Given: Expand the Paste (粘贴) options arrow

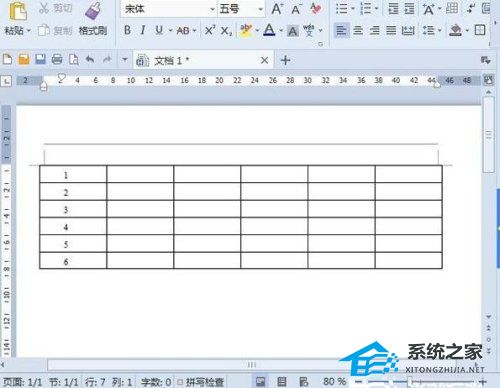Looking at the screenshot, I should pos(29,31).
